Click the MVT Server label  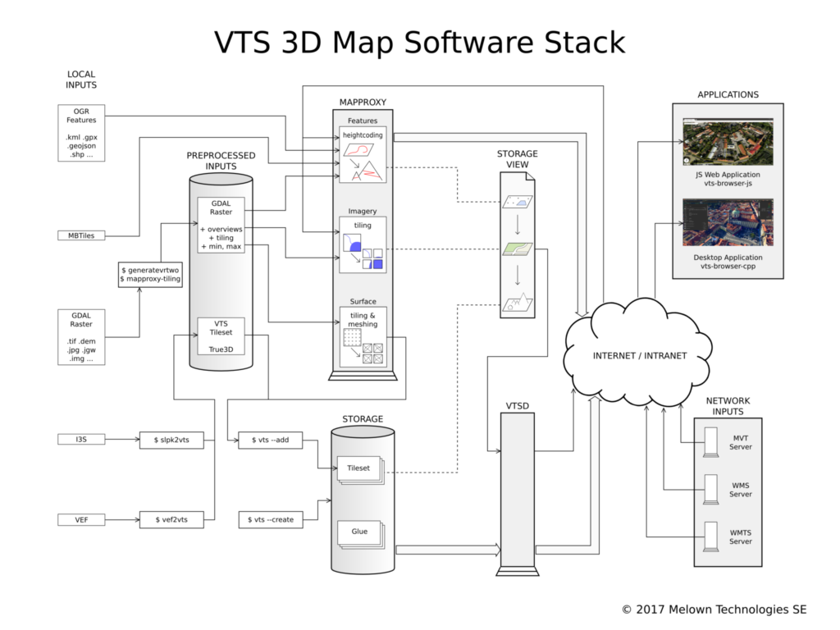[x=741, y=442]
